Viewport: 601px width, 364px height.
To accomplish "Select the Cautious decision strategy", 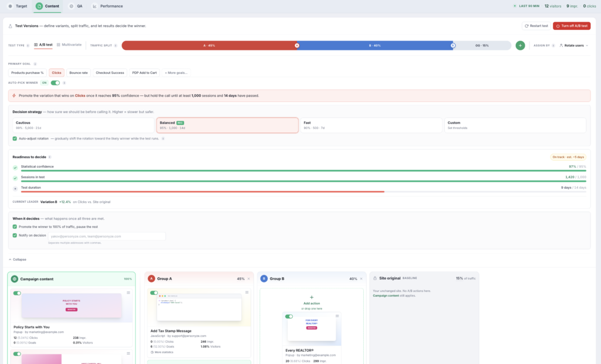I will (83, 125).
